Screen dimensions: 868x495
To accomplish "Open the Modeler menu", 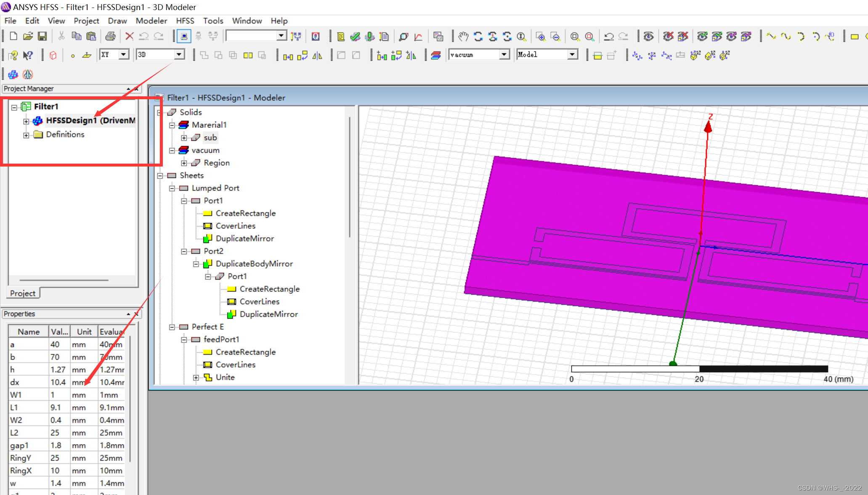I will [x=151, y=21].
